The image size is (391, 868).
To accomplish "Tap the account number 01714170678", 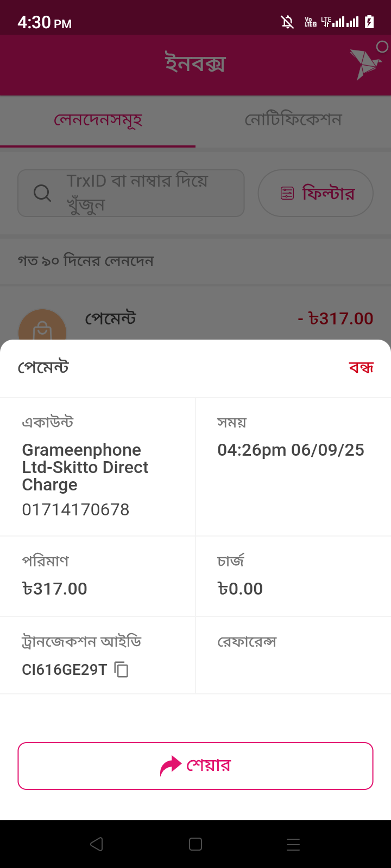I will (x=75, y=509).
